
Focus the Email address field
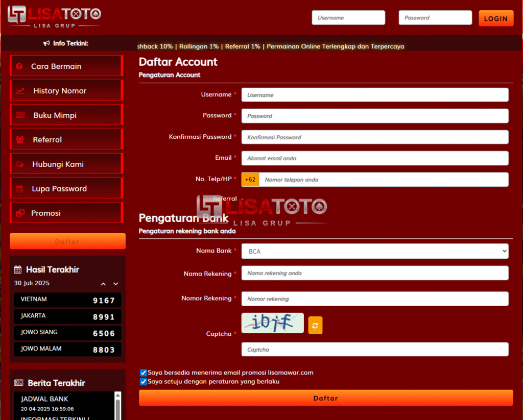coord(375,158)
